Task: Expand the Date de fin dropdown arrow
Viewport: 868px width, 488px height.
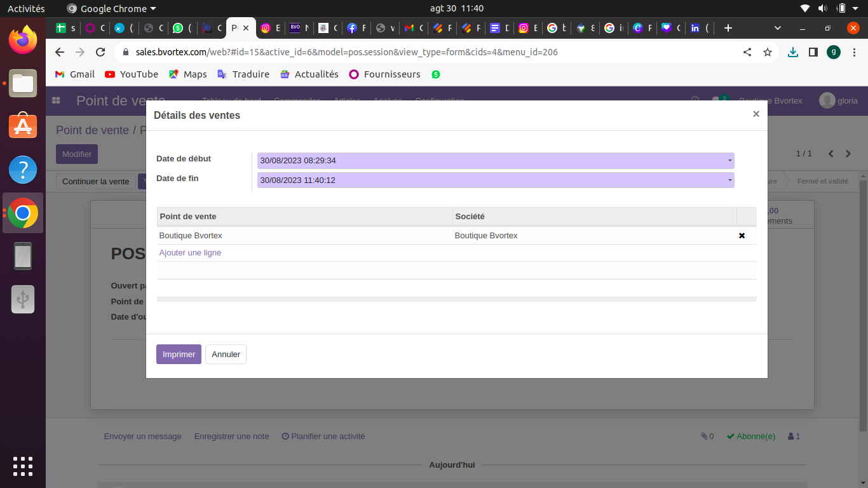Action: tap(729, 180)
